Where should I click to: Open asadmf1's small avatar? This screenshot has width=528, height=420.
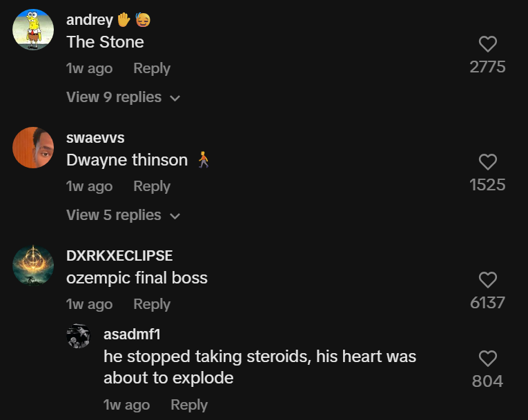click(79, 336)
